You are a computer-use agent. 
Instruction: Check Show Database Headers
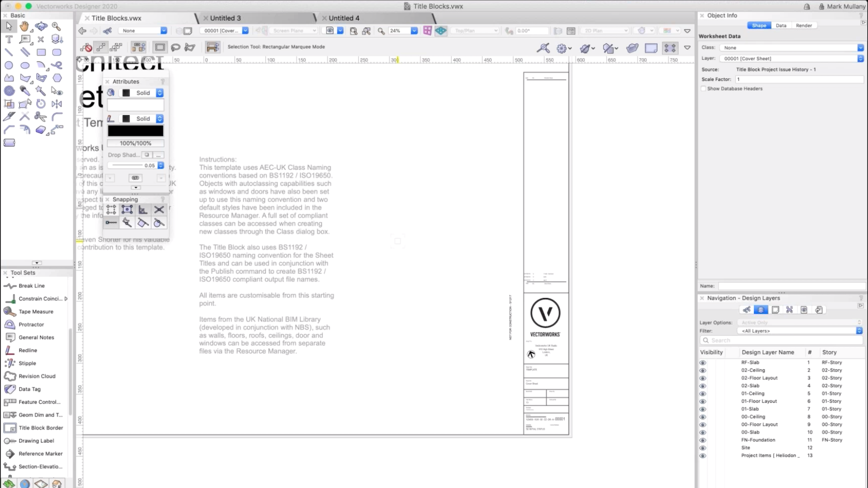coord(703,89)
